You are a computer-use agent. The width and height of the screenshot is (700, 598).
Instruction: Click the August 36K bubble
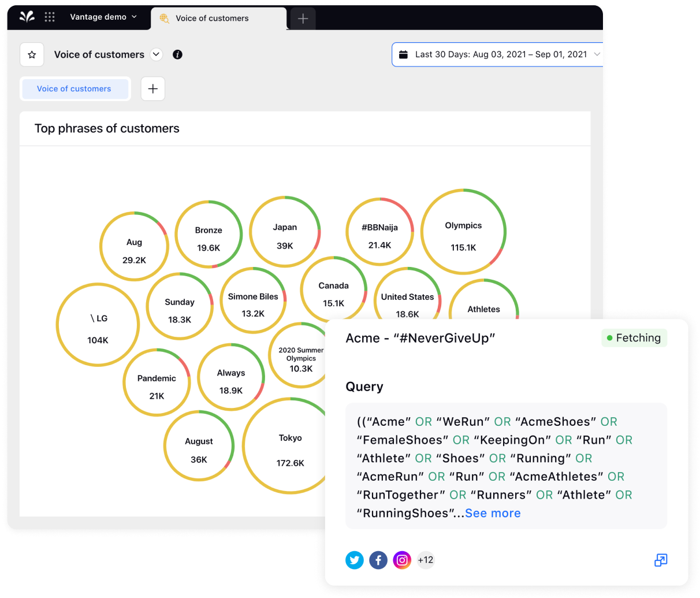(x=199, y=445)
